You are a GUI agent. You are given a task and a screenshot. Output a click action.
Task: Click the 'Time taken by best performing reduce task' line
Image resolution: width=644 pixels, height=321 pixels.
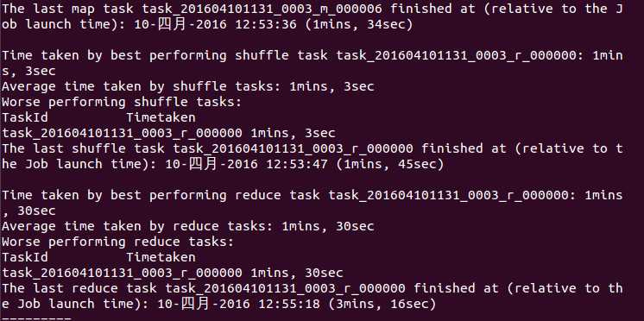point(313,203)
